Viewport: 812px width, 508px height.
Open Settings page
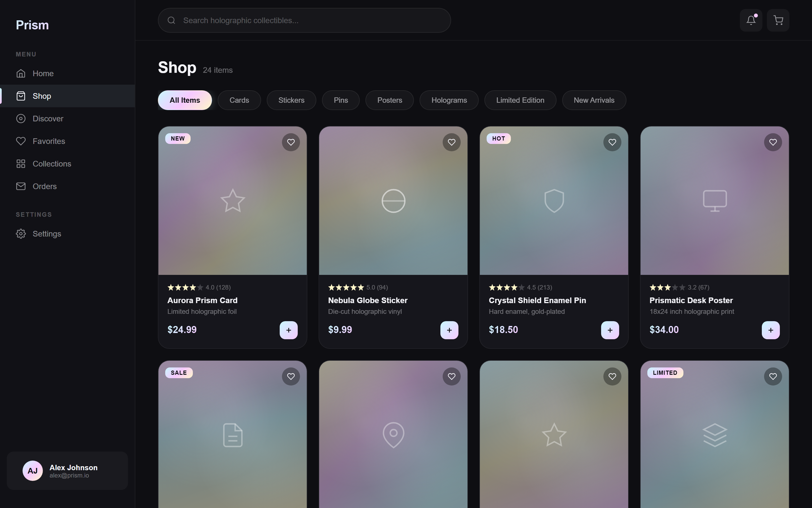coord(67,233)
